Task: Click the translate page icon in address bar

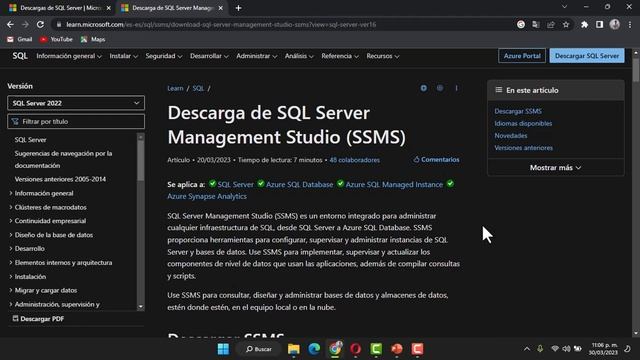Action: 536,24
